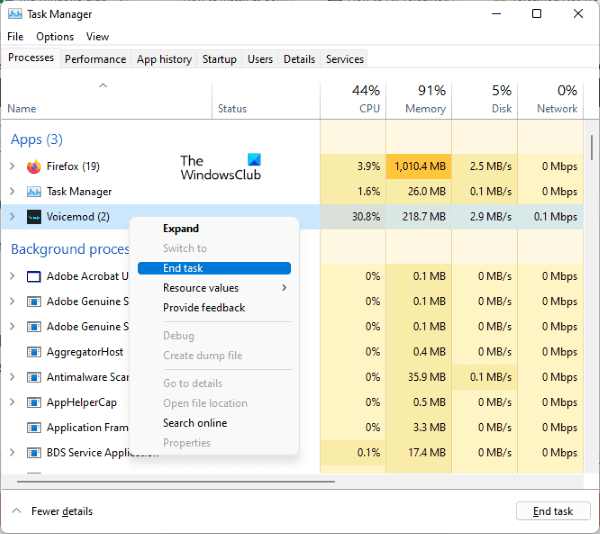Click the Task Manager title bar icon
The width and height of the screenshot is (600, 534).
tap(13, 14)
